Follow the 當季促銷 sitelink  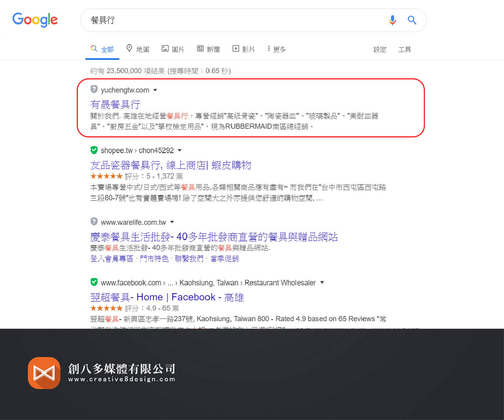tap(224, 259)
